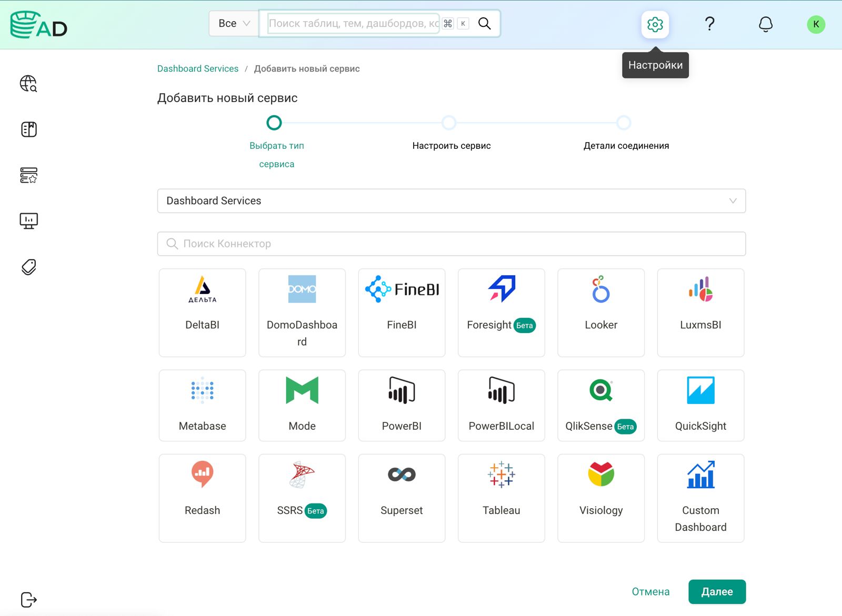842x616 pixels.
Task: Select the Visiology connector card
Action: (x=601, y=498)
